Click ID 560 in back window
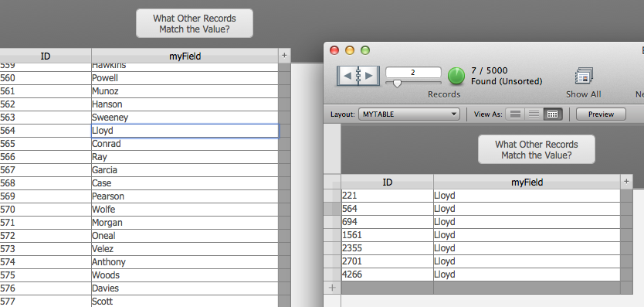644x307 pixels. pyautogui.click(x=46, y=78)
